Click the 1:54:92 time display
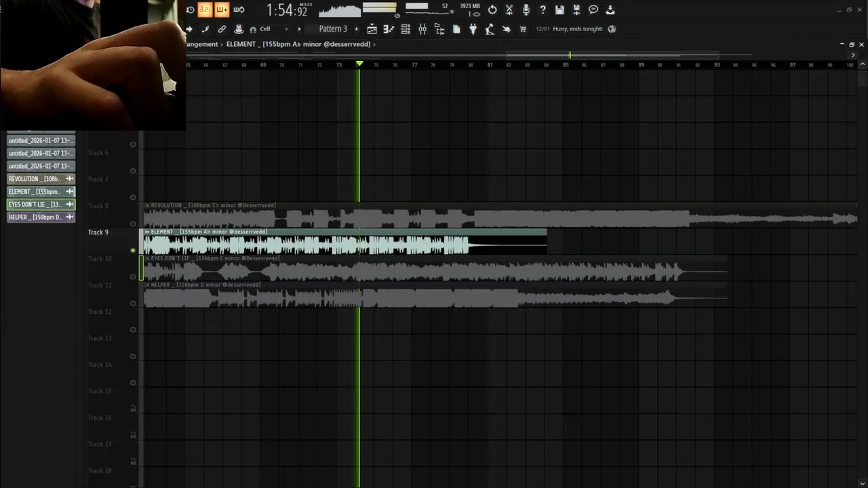Viewport: 868px width, 488px height. pos(286,10)
